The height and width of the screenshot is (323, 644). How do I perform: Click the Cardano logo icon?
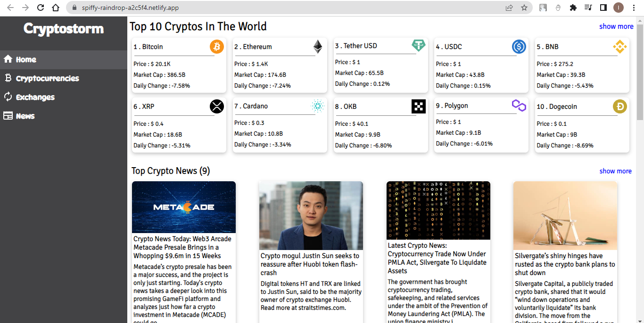coord(318,106)
